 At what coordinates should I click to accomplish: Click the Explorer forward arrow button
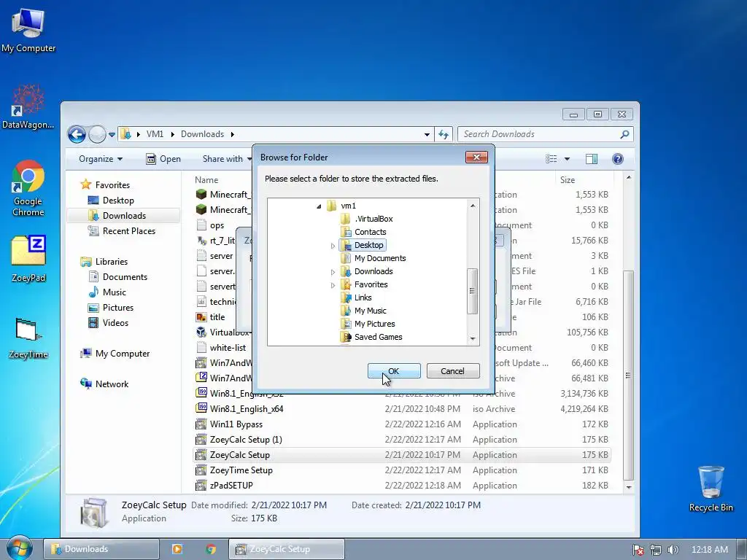pyautogui.click(x=97, y=134)
